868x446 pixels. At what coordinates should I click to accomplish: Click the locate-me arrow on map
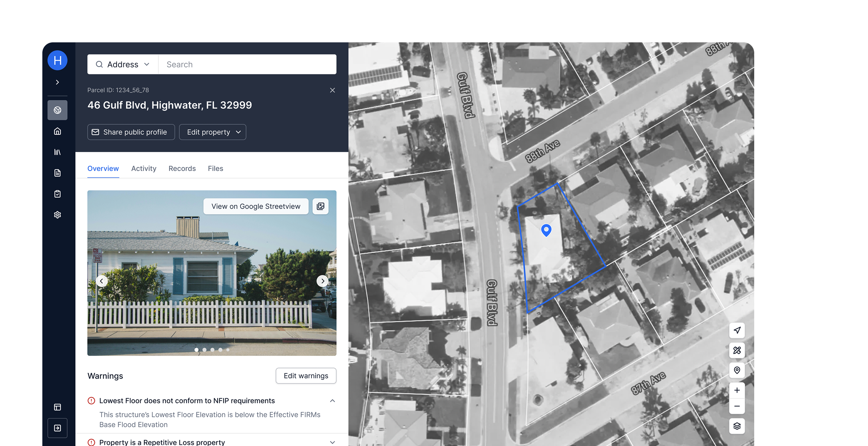coord(737,331)
